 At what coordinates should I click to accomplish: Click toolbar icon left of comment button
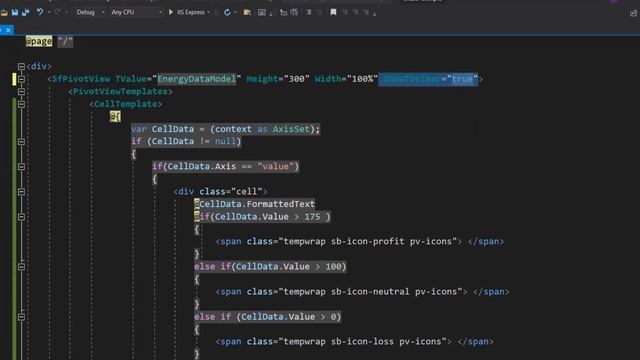tap(294, 13)
